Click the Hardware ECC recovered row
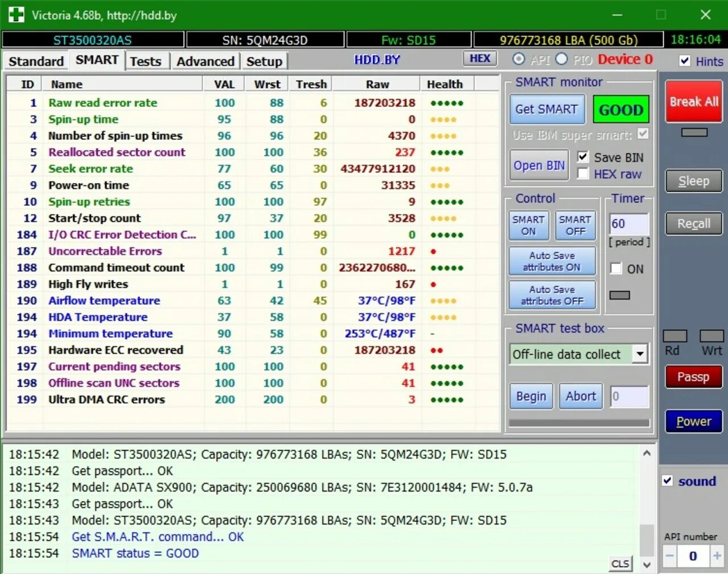 point(253,350)
